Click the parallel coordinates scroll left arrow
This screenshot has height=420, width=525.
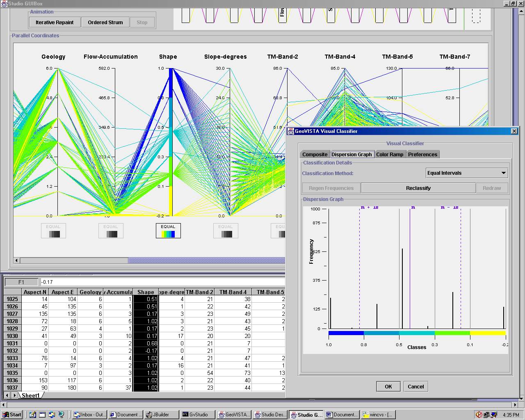pyautogui.click(x=17, y=260)
